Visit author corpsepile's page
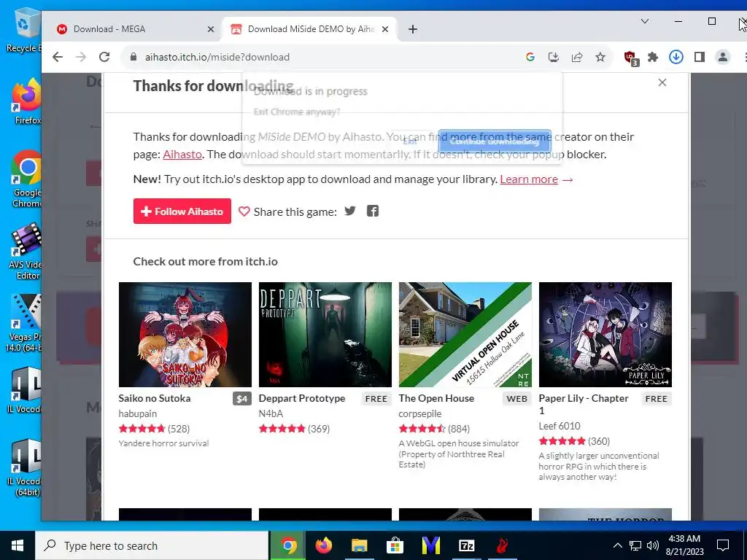The image size is (747, 560). (419, 413)
